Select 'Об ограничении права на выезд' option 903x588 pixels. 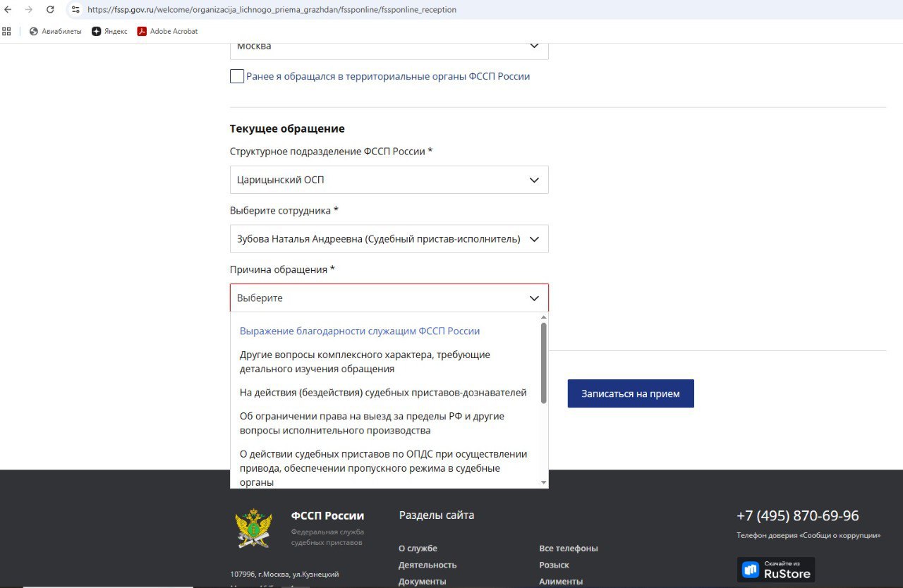coord(372,423)
